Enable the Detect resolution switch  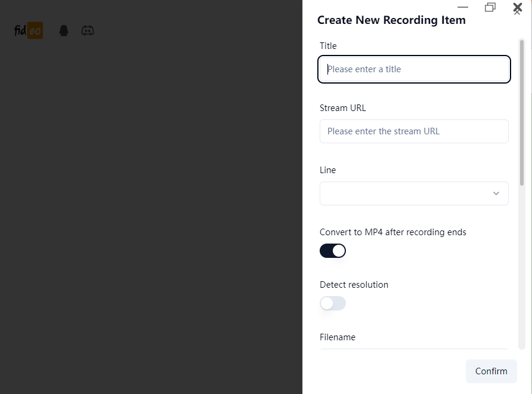[333, 303]
